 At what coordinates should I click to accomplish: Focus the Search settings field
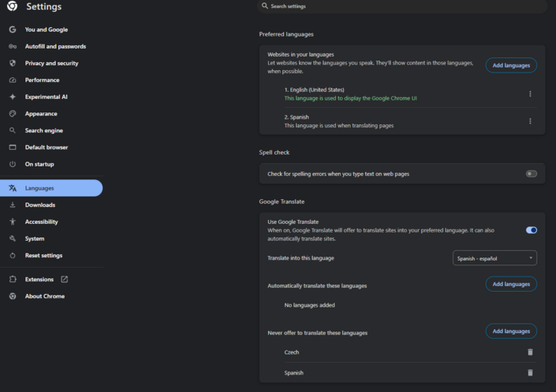coord(402,6)
